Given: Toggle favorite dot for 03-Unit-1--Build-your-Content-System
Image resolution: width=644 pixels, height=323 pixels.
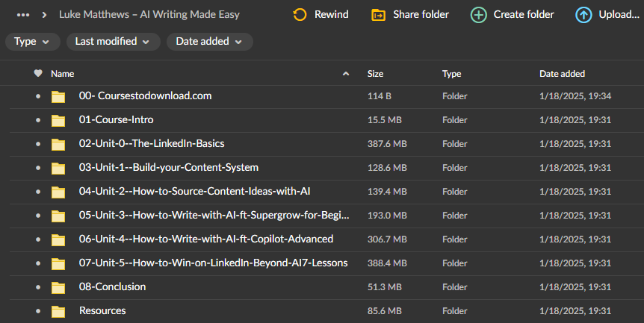Looking at the screenshot, I should click(x=38, y=168).
